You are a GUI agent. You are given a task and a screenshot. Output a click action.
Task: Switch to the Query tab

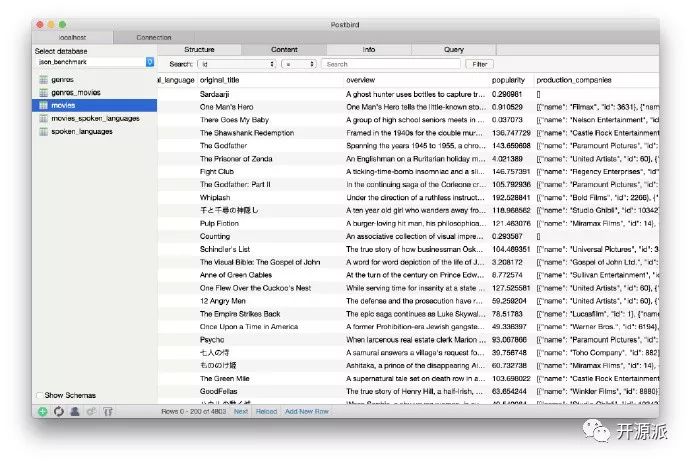(x=454, y=50)
